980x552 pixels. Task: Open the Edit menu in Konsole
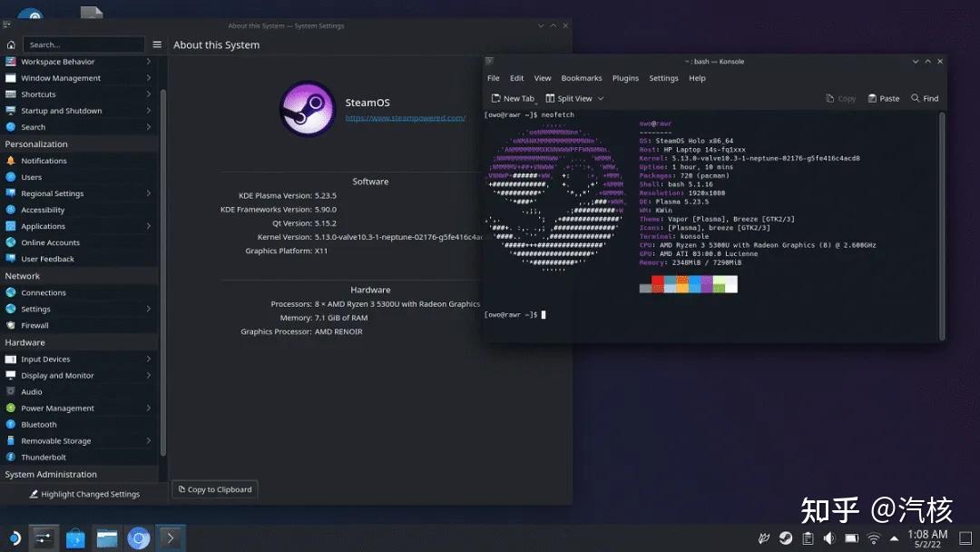click(x=516, y=78)
